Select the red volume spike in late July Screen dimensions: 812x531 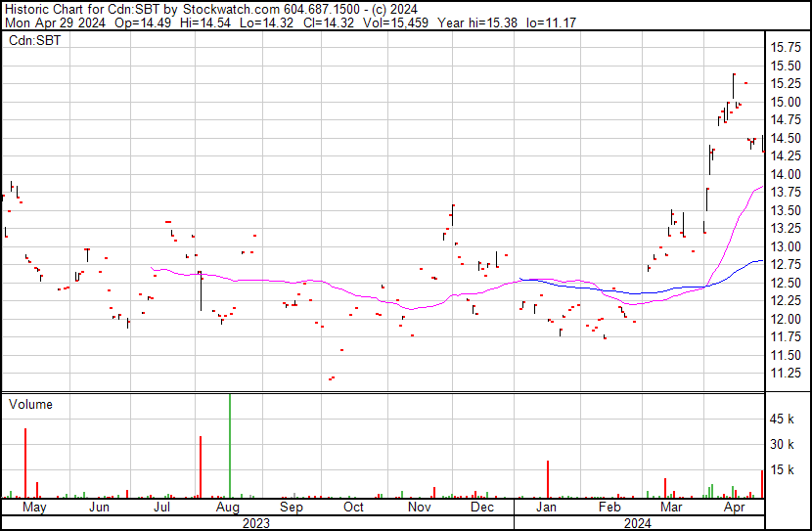200,467
